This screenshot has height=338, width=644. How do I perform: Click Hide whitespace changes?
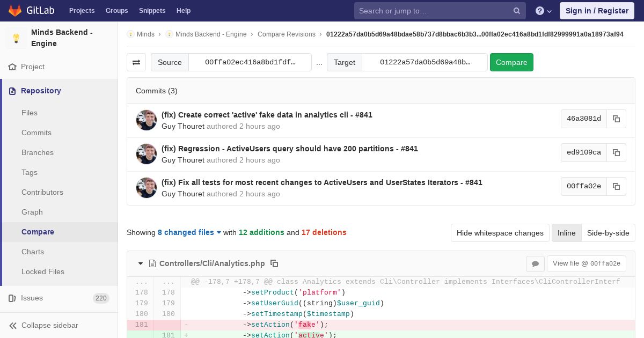[500, 233]
